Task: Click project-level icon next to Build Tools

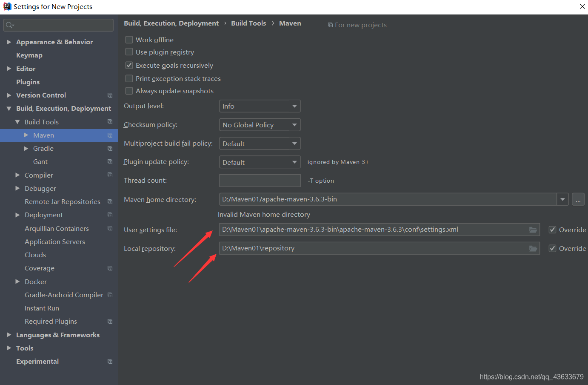Action: [110, 122]
